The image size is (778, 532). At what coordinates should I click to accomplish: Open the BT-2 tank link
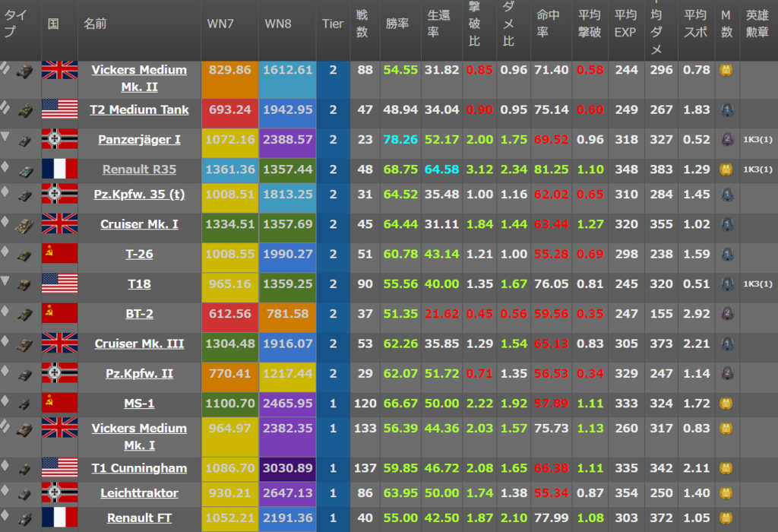coord(139,314)
